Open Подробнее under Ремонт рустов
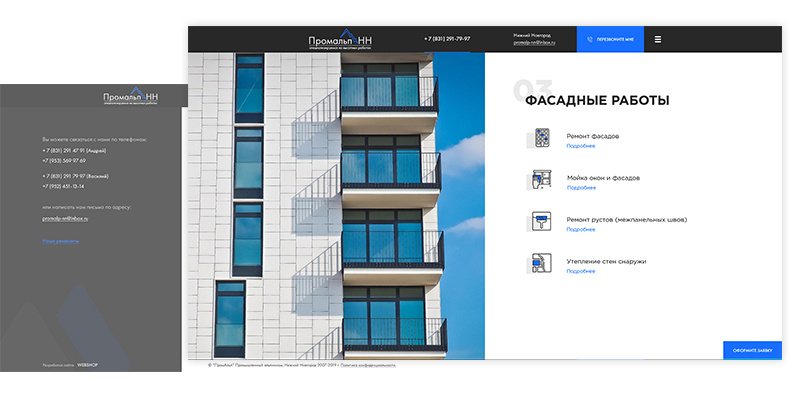Screen dimensions: 790x398 580,230
